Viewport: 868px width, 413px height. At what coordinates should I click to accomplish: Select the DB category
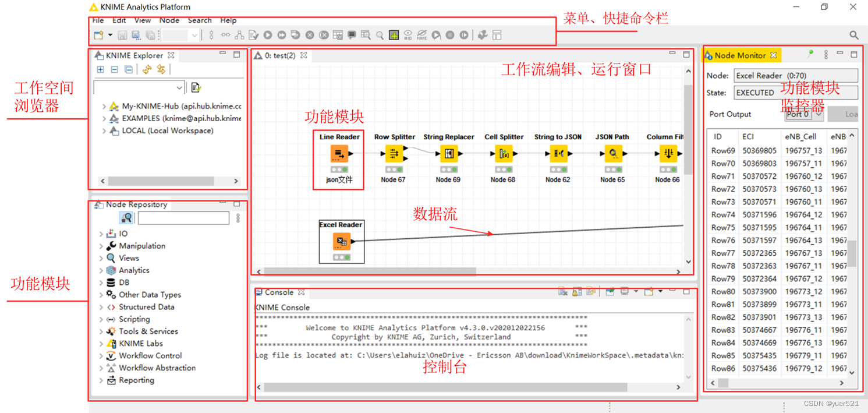click(124, 283)
